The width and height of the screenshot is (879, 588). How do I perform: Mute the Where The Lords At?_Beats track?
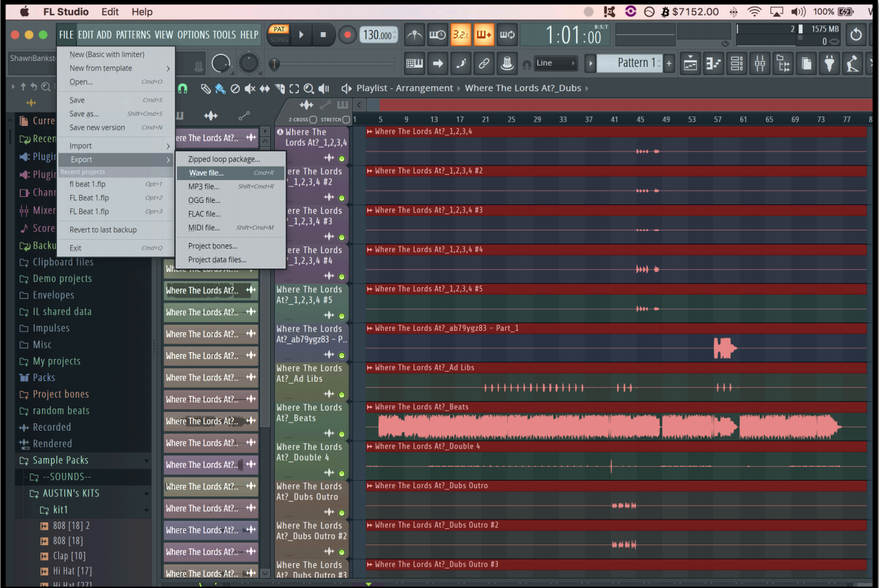pos(342,435)
